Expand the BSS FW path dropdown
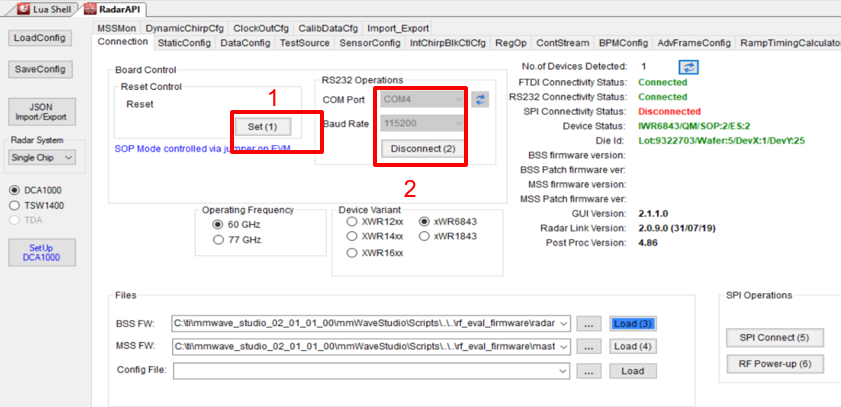The image size is (841, 407). (x=563, y=323)
